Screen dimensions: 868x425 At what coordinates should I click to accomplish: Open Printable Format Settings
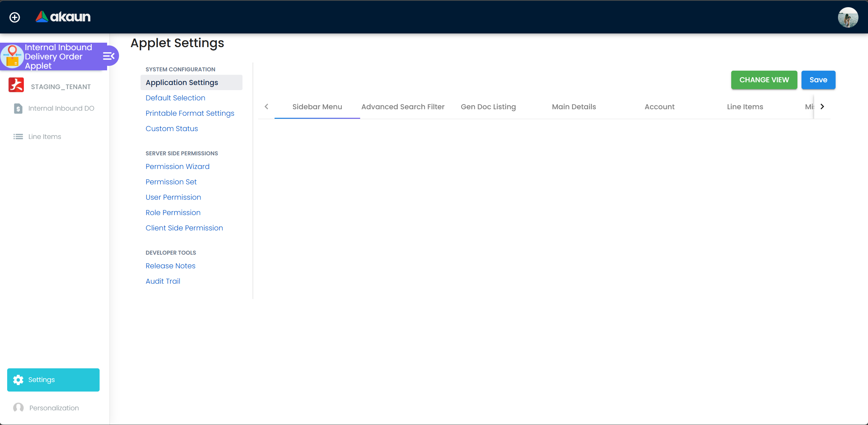(x=190, y=113)
